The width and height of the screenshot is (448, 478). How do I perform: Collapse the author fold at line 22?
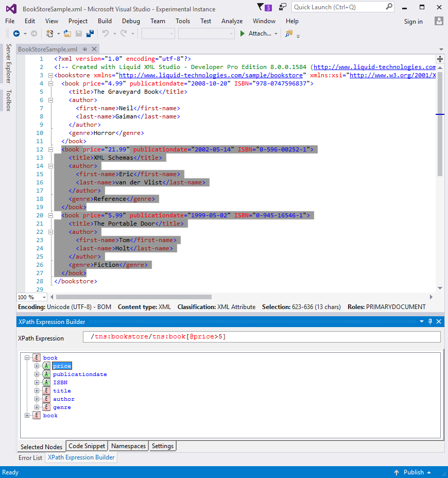tap(51, 232)
